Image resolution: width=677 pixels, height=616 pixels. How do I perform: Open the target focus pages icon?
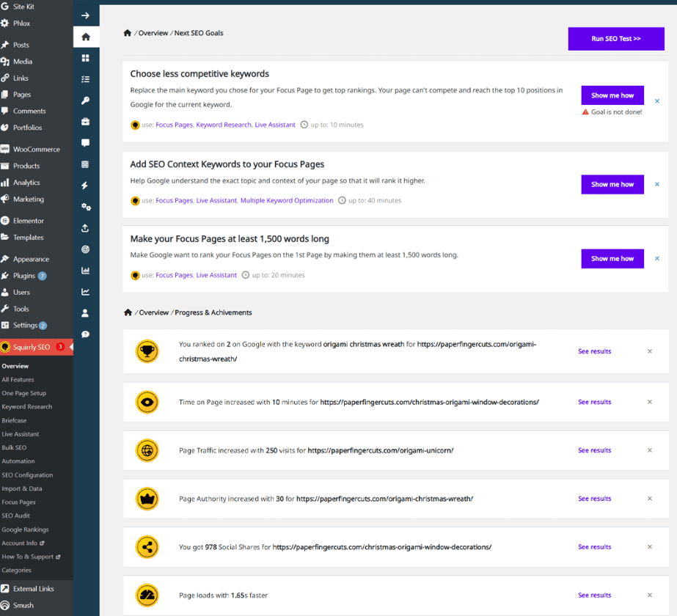coord(86,249)
